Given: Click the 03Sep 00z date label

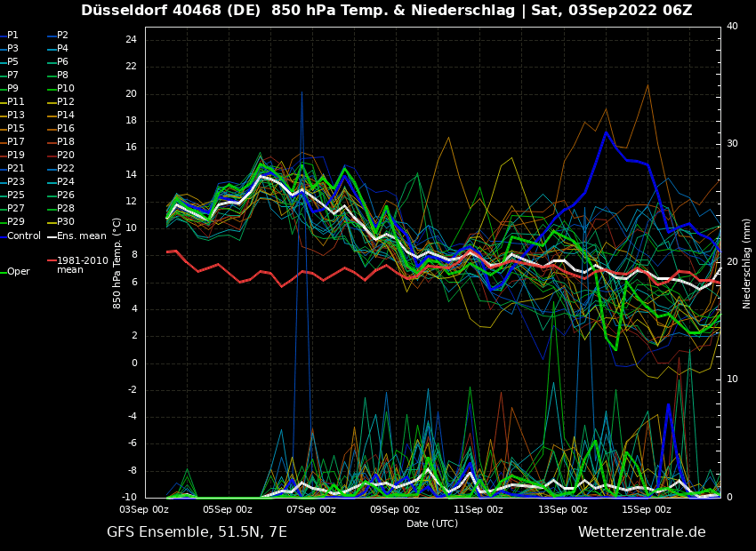Looking at the screenshot, I should [x=144, y=510].
